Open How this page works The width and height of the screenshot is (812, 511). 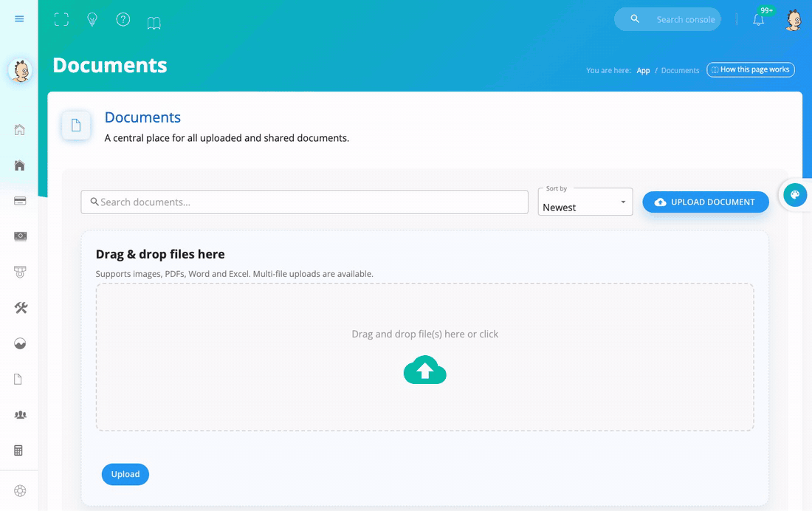point(751,69)
